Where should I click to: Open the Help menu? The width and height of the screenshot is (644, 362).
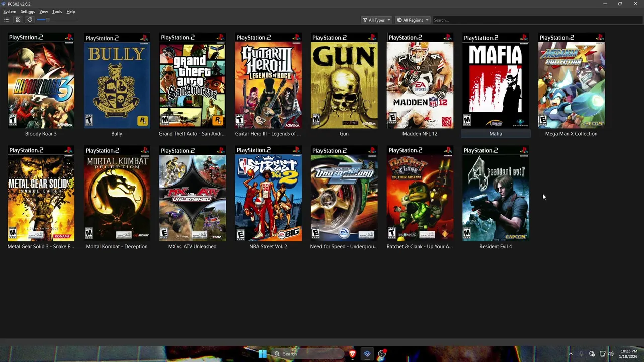click(x=71, y=11)
